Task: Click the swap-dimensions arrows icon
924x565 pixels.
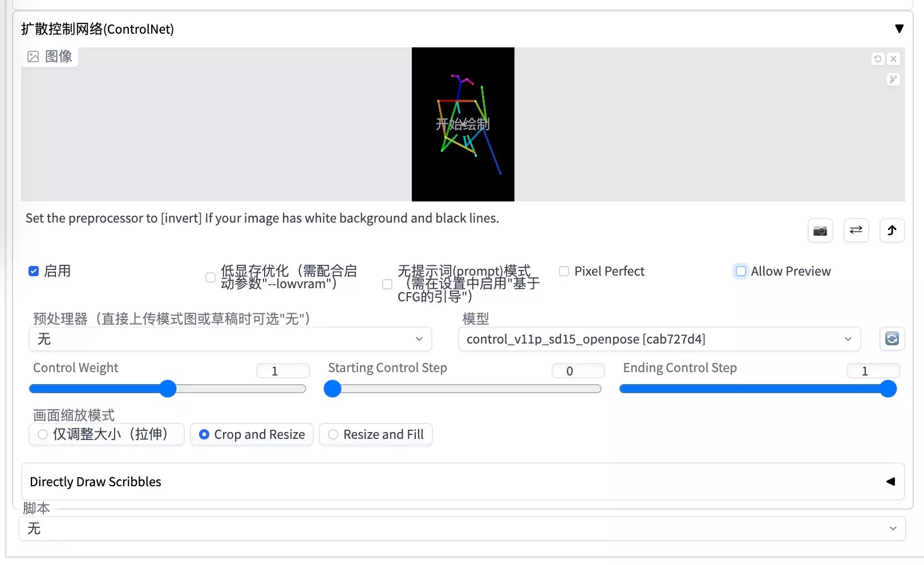Action: (856, 231)
